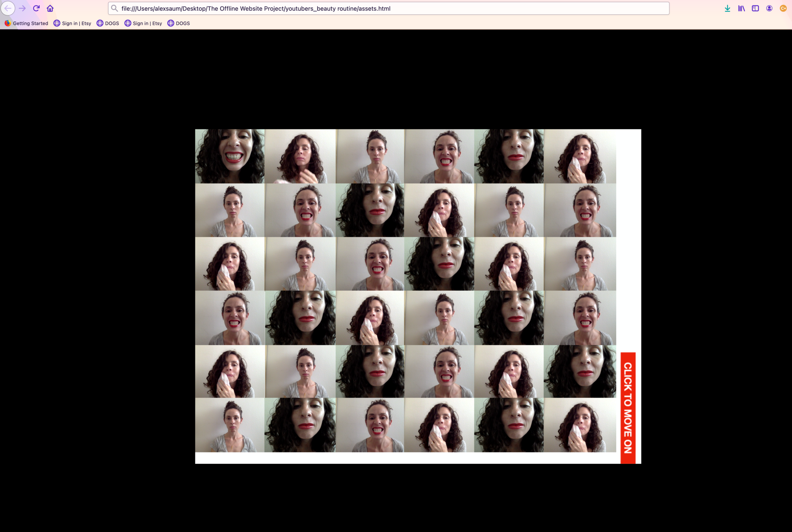Click the forward navigation arrow

pos(22,8)
